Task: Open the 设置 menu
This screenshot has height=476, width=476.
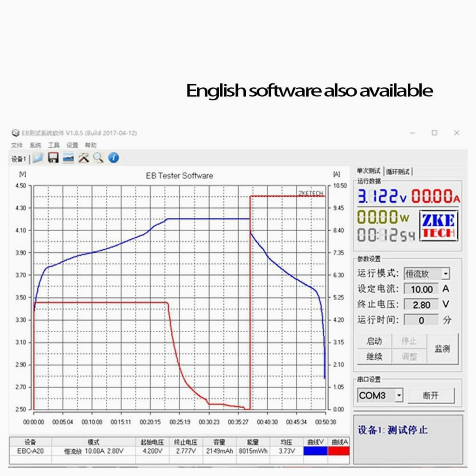Action: (x=72, y=145)
